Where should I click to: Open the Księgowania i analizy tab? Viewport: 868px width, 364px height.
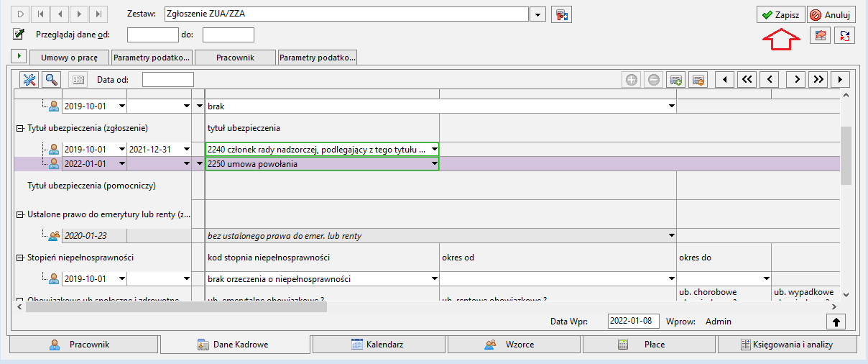(787, 345)
